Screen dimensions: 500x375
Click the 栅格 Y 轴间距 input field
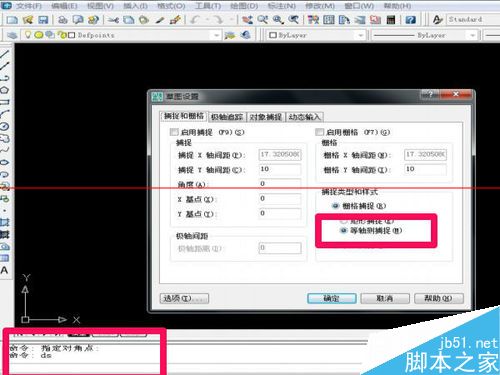[x=425, y=169]
